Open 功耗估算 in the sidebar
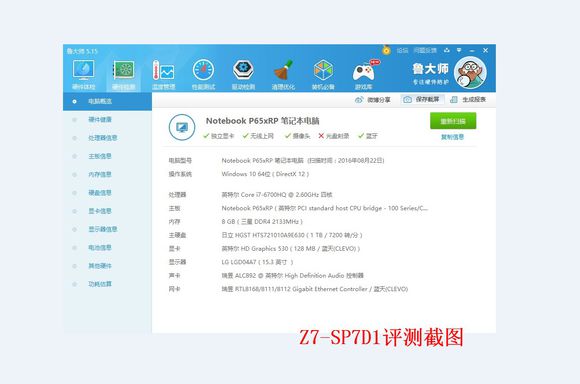 pos(100,284)
